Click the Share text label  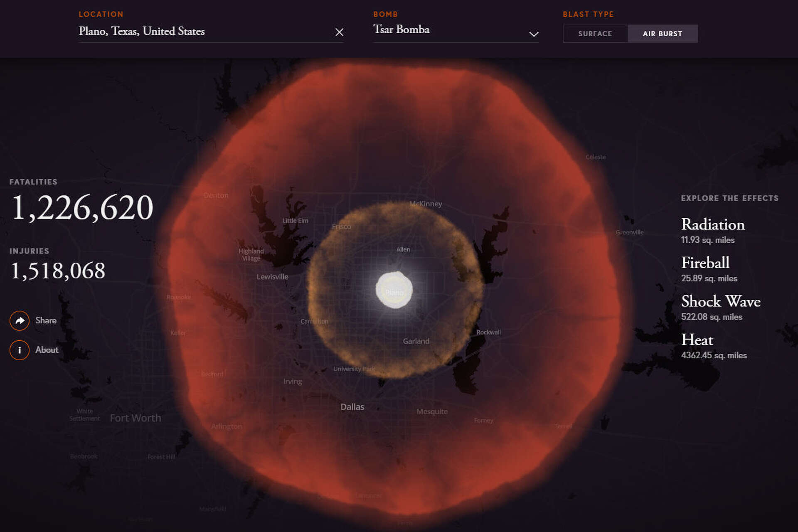[46, 320]
